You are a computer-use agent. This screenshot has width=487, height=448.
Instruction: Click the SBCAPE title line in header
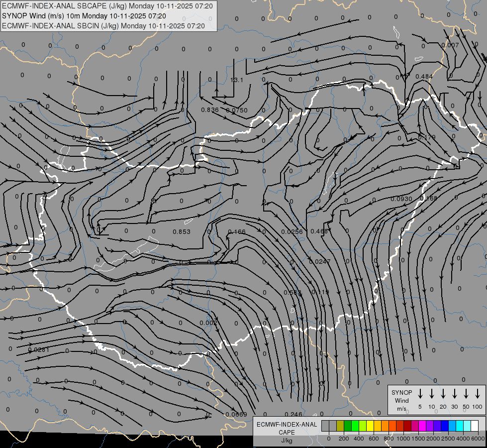(107, 6)
